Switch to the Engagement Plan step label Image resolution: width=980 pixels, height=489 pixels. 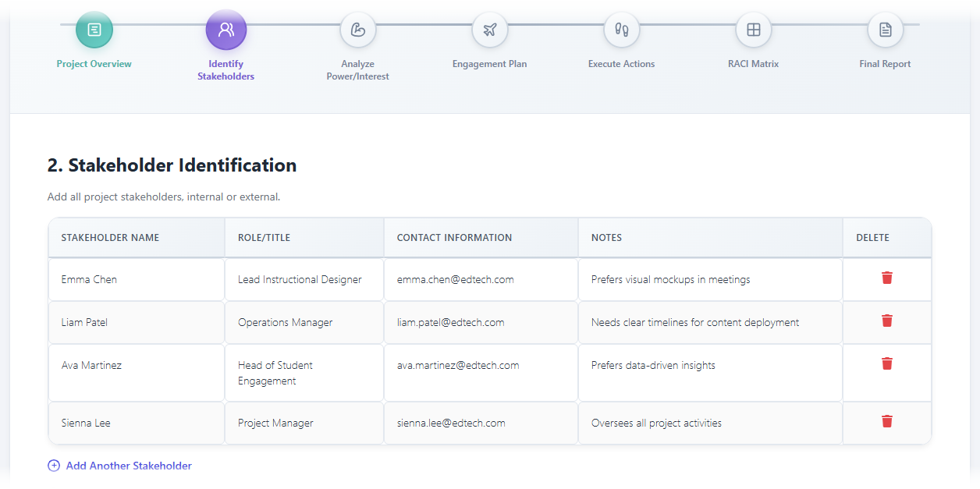489,64
